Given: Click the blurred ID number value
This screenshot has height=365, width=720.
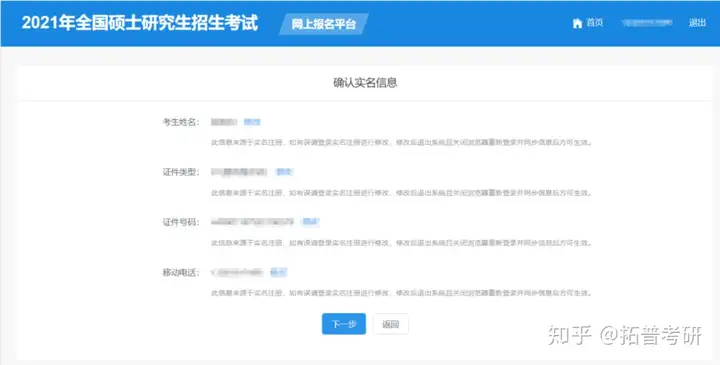Looking at the screenshot, I should click(x=252, y=222).
